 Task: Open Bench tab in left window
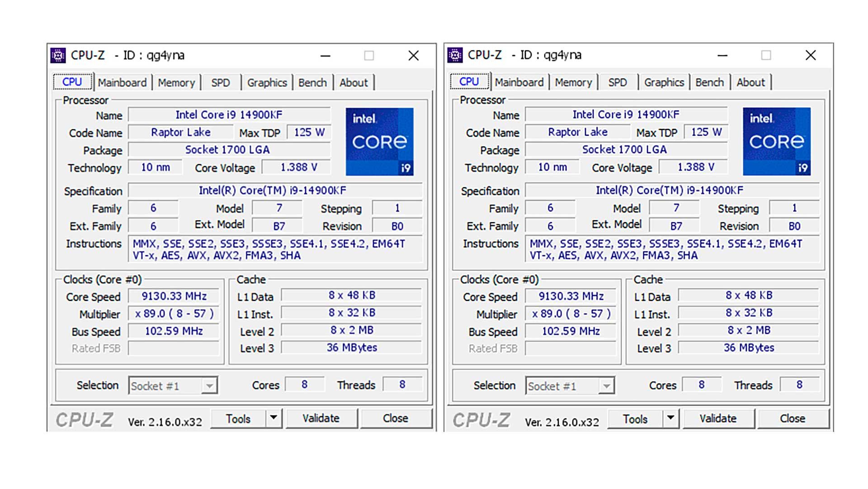point(312,83)
